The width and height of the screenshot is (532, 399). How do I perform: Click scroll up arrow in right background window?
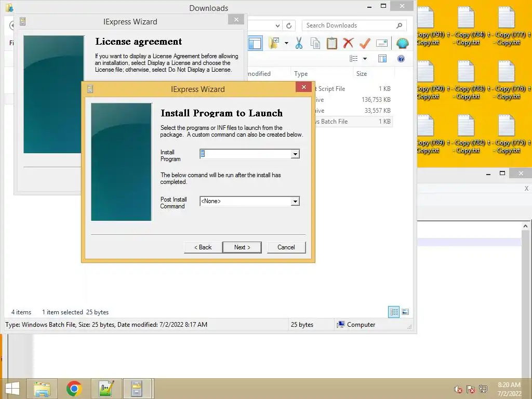tap(525, 226)
